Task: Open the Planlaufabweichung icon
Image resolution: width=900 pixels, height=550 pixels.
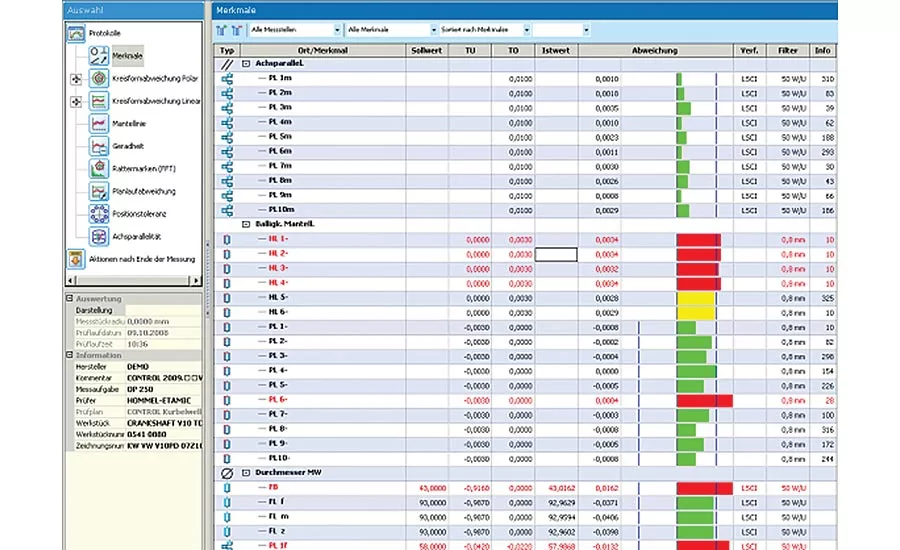Action: coord(99,191)
